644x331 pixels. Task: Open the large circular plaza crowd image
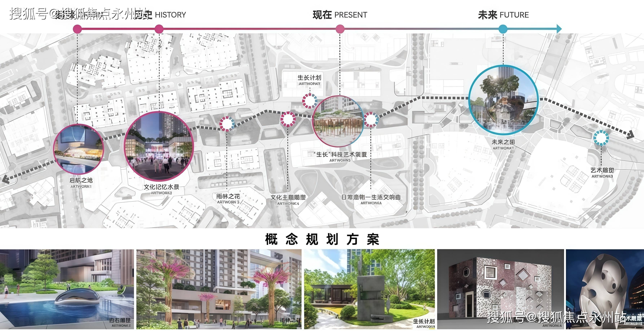(x=159, y=146)
